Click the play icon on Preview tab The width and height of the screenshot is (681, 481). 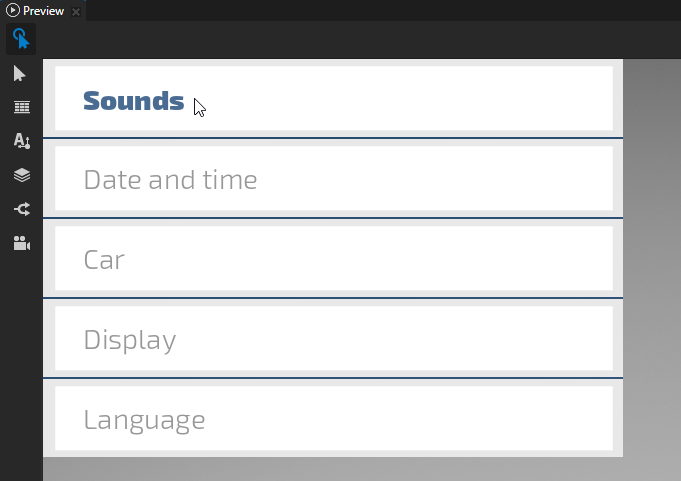point(12,11)
